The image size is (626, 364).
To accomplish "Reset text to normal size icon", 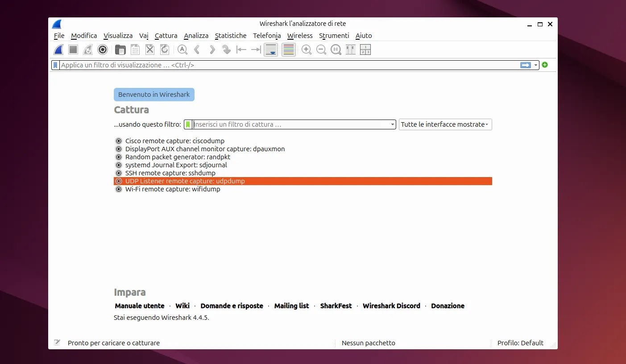I will [x=336, y=50].
